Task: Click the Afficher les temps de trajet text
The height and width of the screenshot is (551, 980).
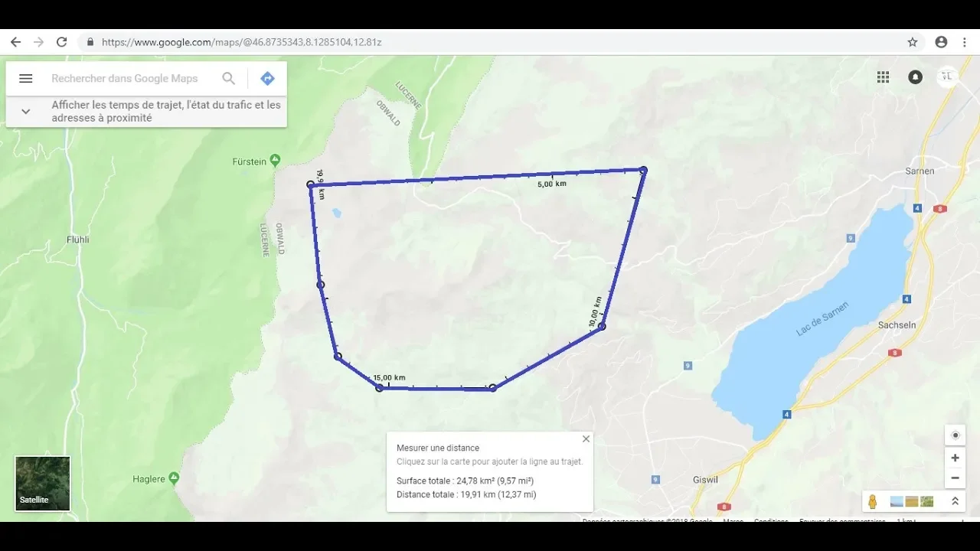Action: (166, 111)
